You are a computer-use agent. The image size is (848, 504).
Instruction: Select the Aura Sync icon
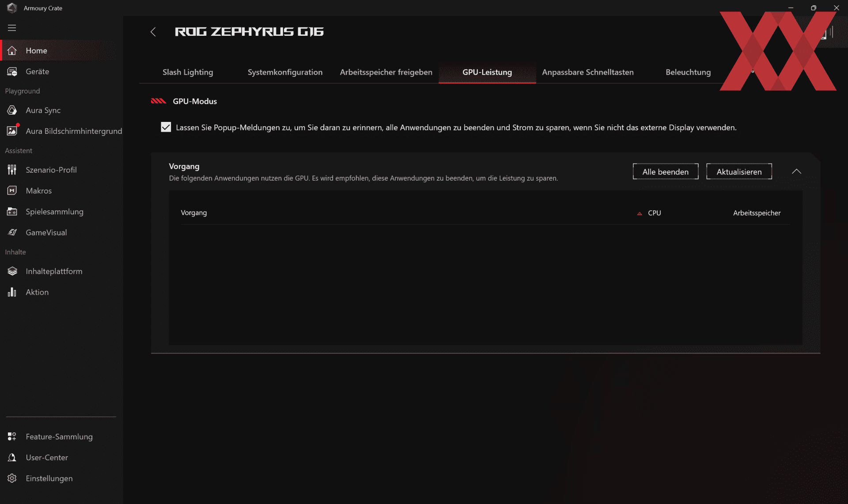12,110
